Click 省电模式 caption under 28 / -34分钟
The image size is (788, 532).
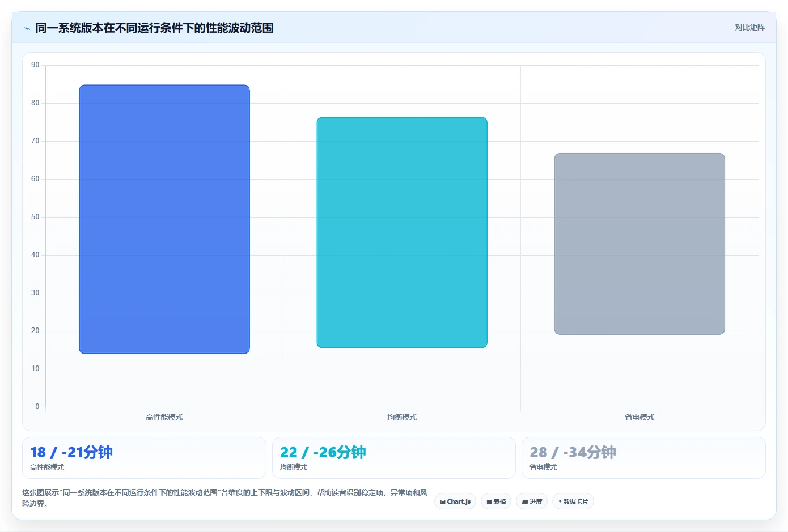[543, 467]
